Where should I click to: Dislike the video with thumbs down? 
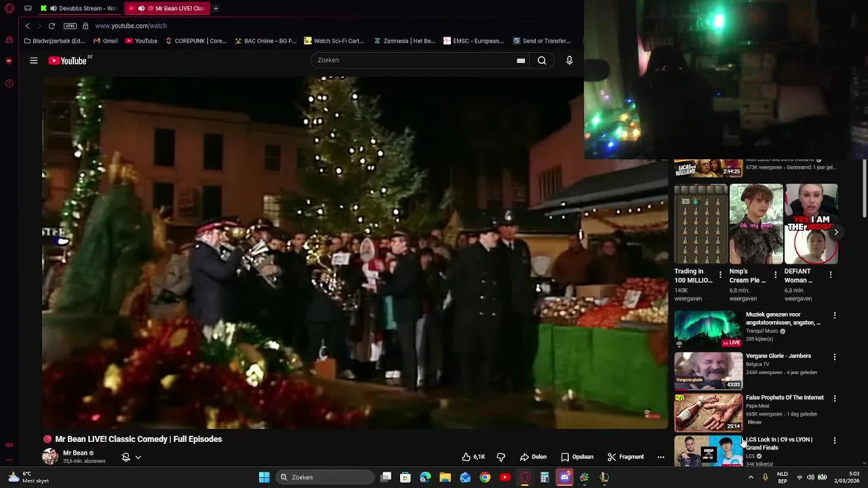[501, 457]
